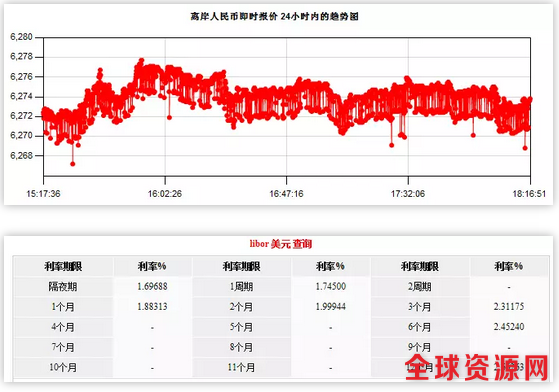This screenshot has height=392, width=559.
Task: Select the dash rate next to 9个月
Action: [509, 348]
